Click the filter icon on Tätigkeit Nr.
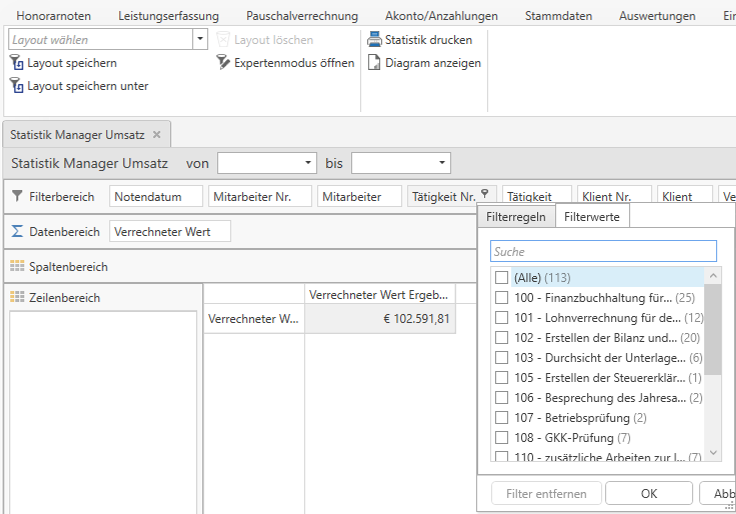 [485, 195]
